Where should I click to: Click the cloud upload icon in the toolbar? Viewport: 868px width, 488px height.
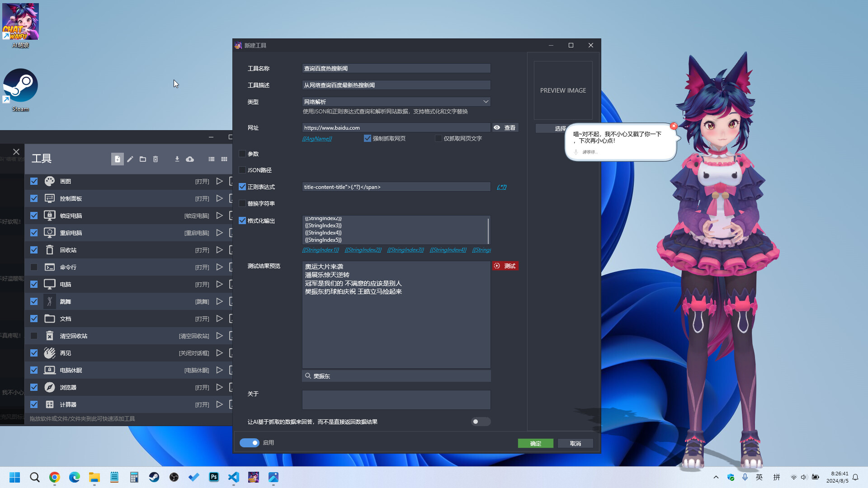190,159
